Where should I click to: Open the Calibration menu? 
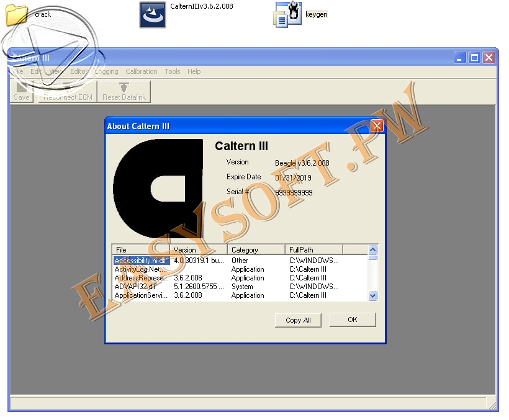(141, 71)
